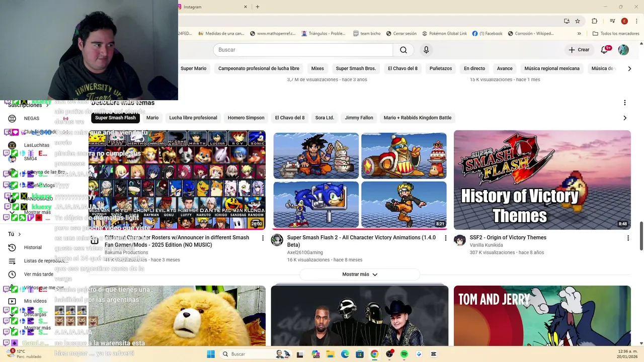This screenshot has height=362, width=644.
Task: Open Task View from the taskbar
Action: tap(300, 354)
